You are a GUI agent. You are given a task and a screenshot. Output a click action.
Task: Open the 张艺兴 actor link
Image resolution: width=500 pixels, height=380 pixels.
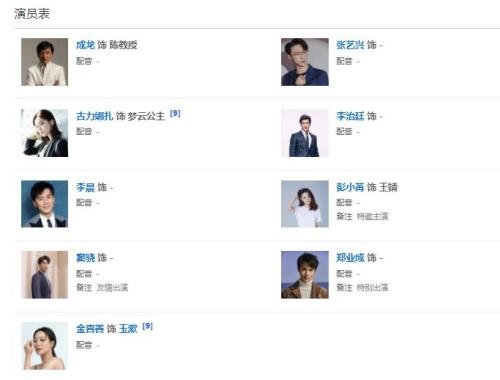(350, 45)
